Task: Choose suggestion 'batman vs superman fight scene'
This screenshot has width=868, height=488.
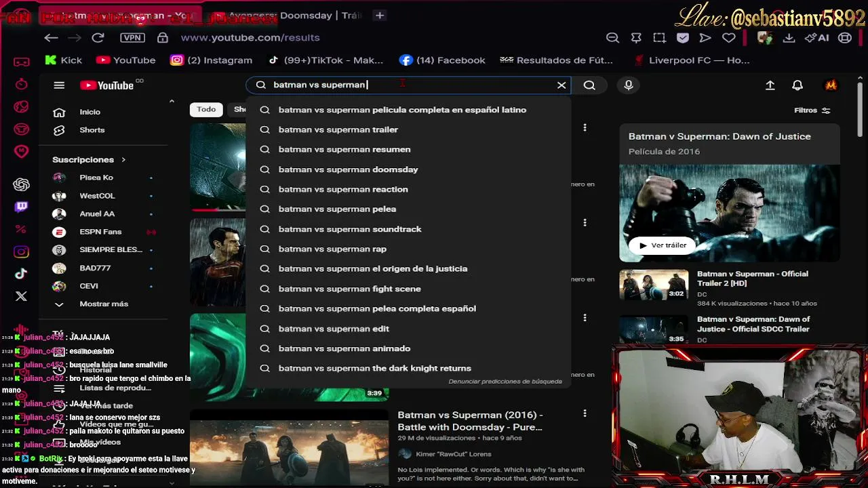Action: (x=408, y=289)
